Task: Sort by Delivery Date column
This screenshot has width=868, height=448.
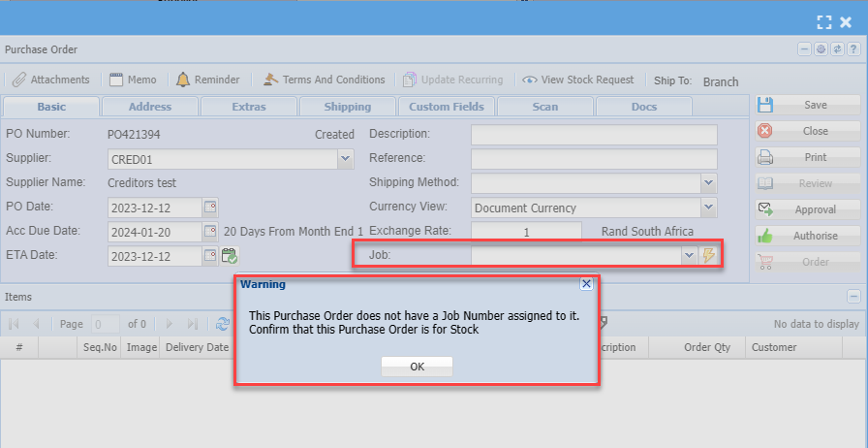Action: [x=197, y=348]
